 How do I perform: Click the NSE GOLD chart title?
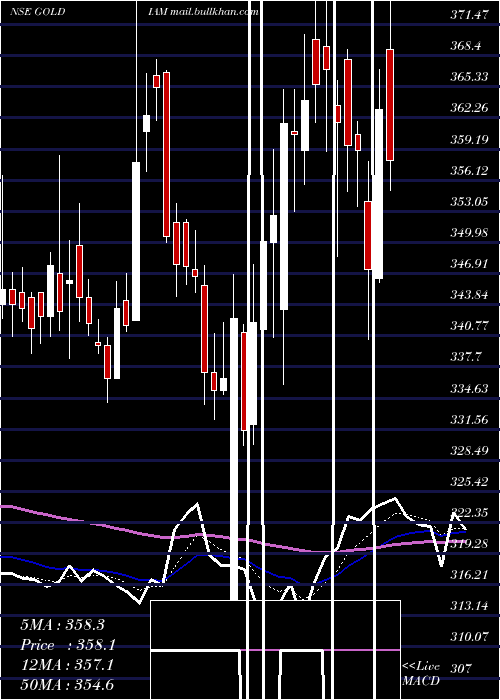tap(38, 12)
